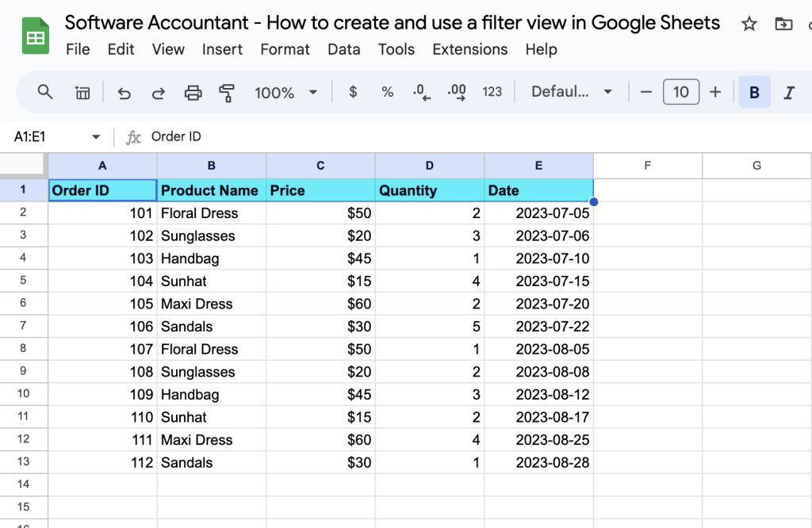Select the Handbag cell in row 10
This screenshot has width=812, height=528.
pos(211,395)
